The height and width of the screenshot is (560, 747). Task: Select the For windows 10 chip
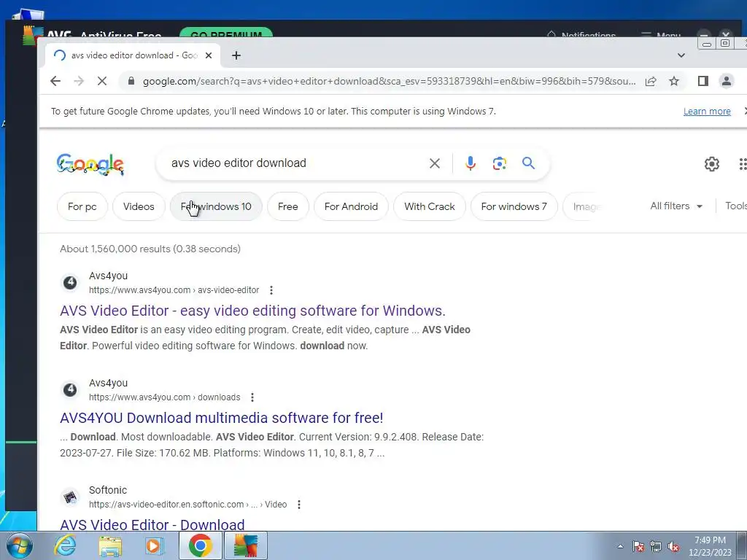coord(216,206)
